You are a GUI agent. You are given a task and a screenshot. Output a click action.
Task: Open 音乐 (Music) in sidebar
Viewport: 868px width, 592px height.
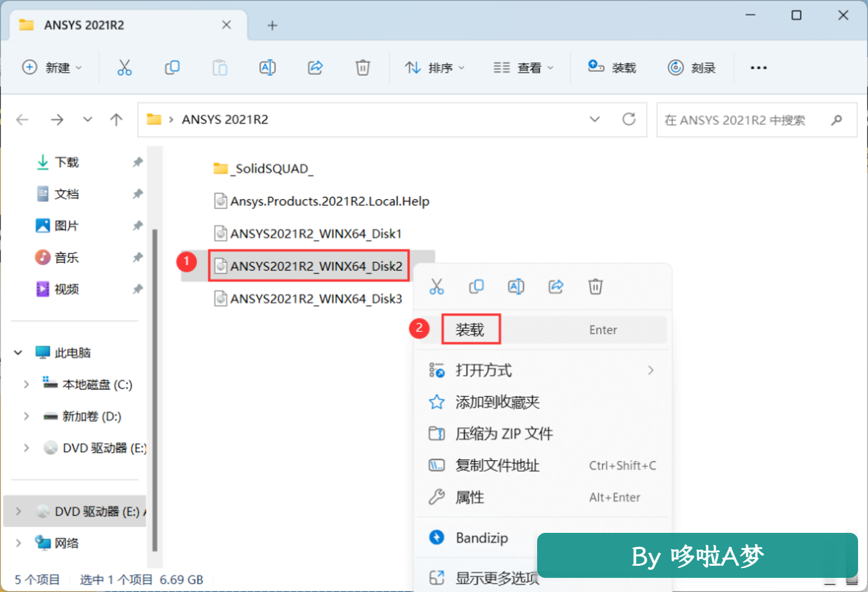66,258
